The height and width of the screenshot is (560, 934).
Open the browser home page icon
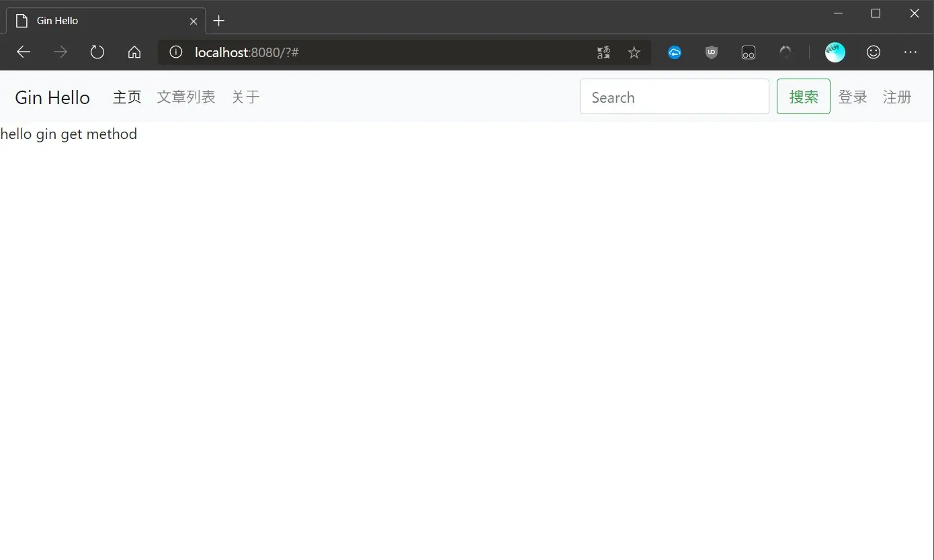134,52
